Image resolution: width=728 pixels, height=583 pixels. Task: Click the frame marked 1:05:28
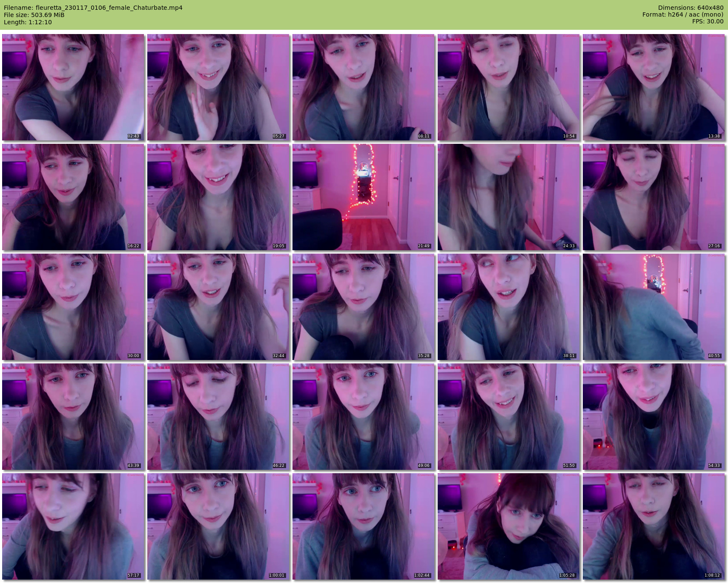click(x=509, y=526)
